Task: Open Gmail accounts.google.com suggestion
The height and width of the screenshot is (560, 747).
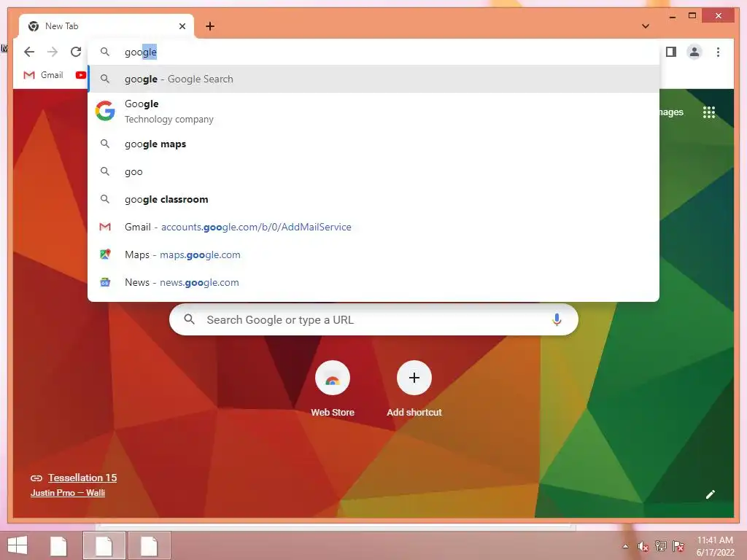Action: [373, 227]
